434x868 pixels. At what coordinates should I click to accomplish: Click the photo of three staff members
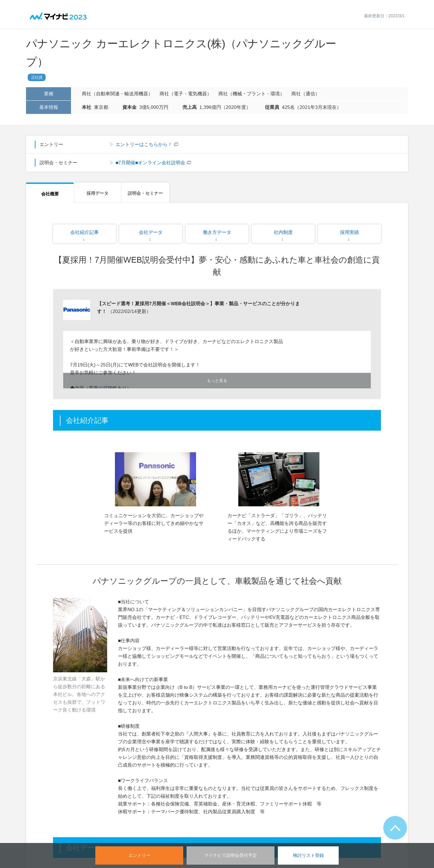pos(155,479)
